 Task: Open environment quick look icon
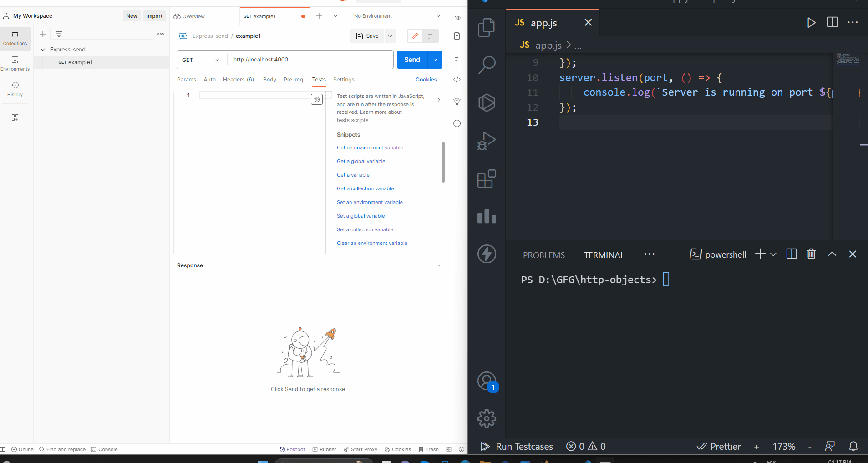457,16
